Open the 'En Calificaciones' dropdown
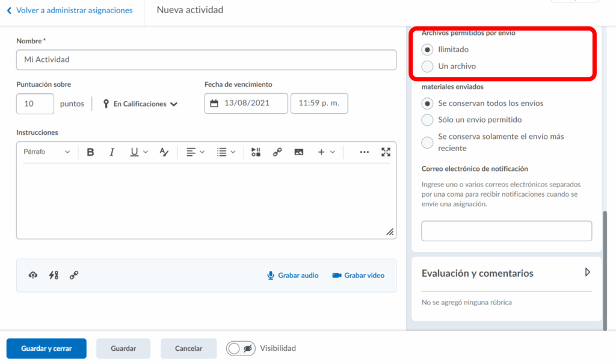The width and height of the screenshot is (616, 364). pyautogui.click(x=141, y=104)
